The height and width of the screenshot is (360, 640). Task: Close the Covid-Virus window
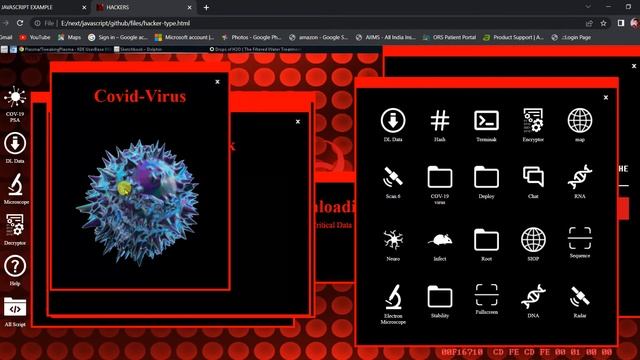[x=217, y=82]
